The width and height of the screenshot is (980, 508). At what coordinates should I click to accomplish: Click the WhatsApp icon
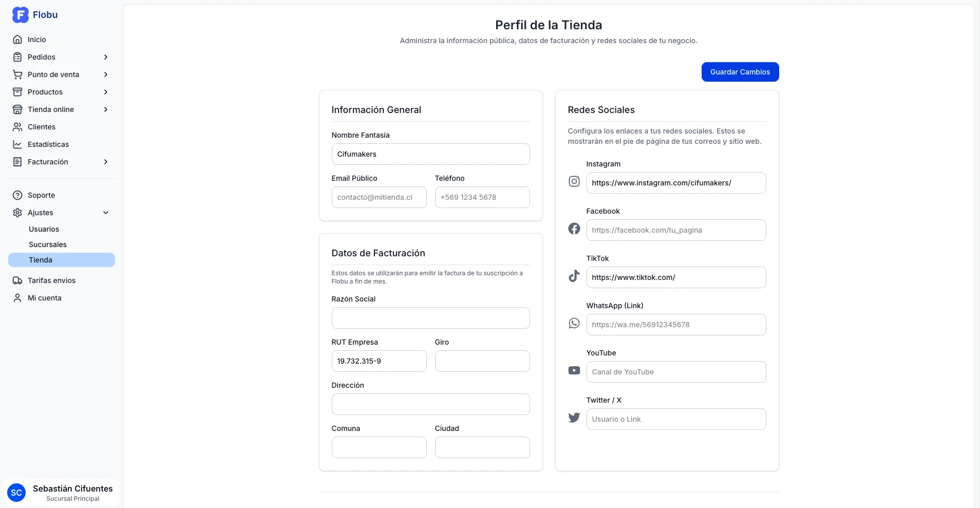coord(574,323)
